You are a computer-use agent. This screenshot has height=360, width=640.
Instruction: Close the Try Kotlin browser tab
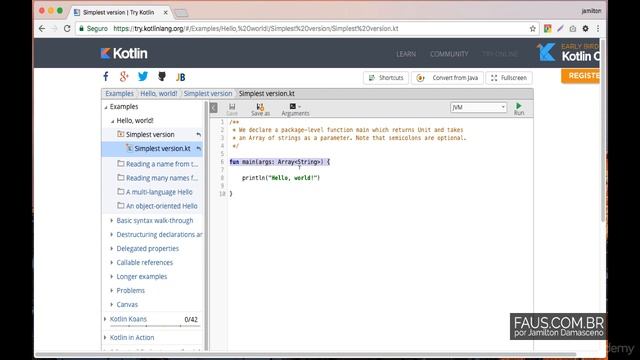tap(165, 13)
